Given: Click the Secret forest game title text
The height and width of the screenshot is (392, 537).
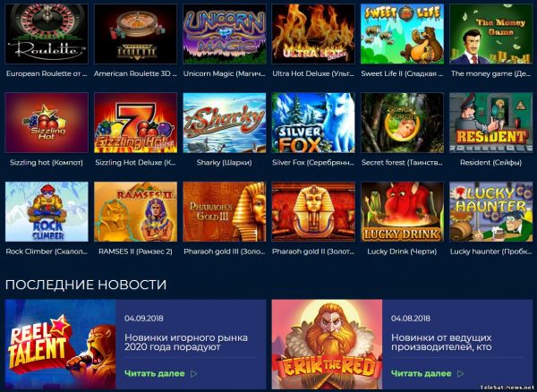Looking at the screenshot, I should [x=402, y=163].
